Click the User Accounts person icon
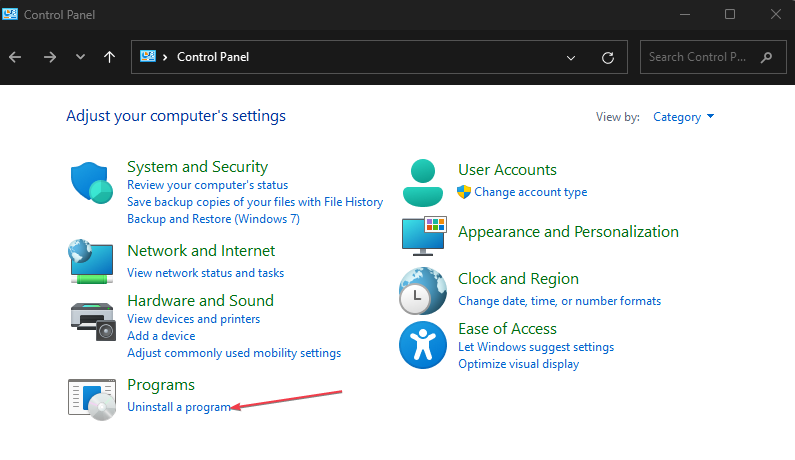 422,183
